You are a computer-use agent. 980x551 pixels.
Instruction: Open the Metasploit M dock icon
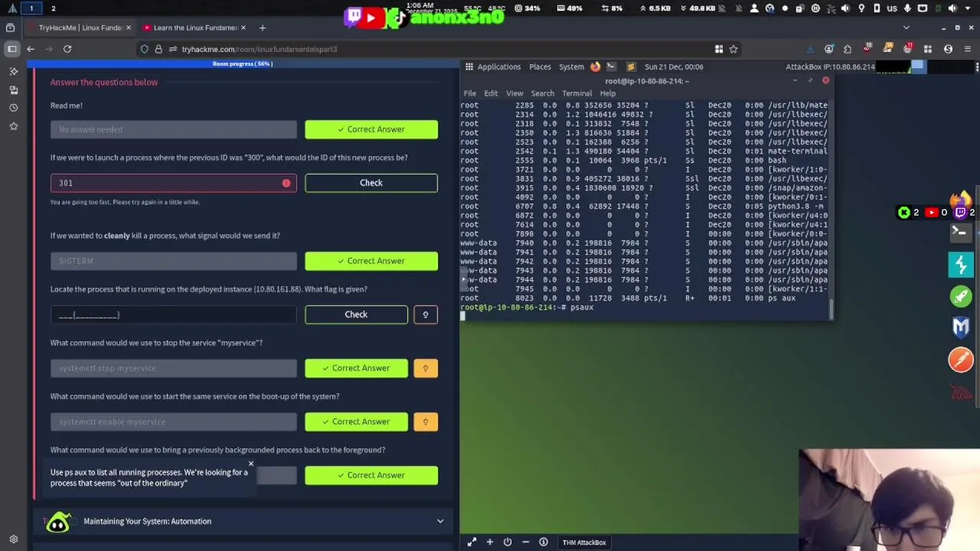coord(960,328)
